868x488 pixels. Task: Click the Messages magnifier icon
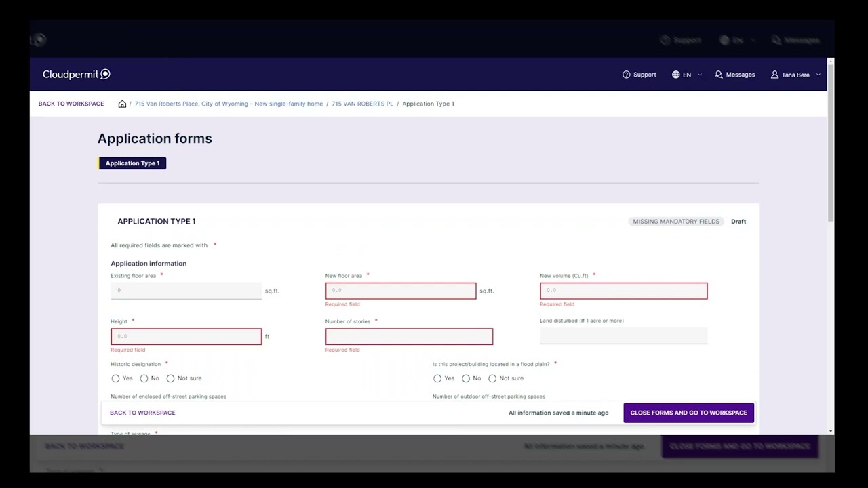coord(719,75)
